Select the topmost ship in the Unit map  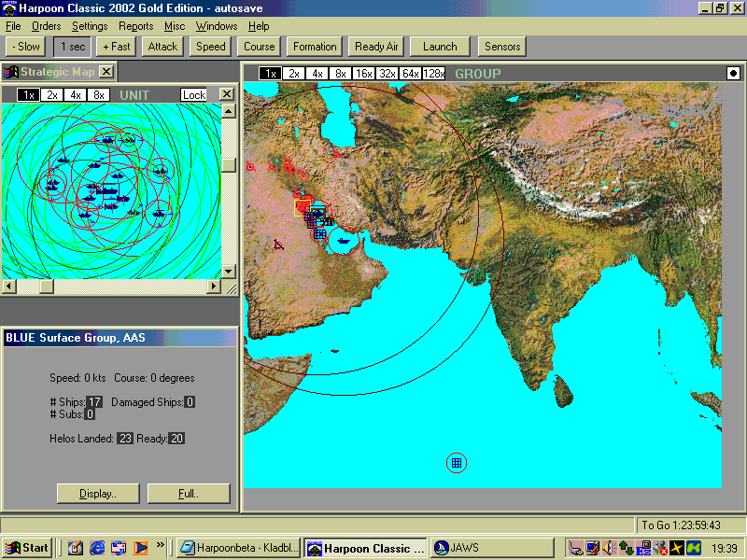108,140
